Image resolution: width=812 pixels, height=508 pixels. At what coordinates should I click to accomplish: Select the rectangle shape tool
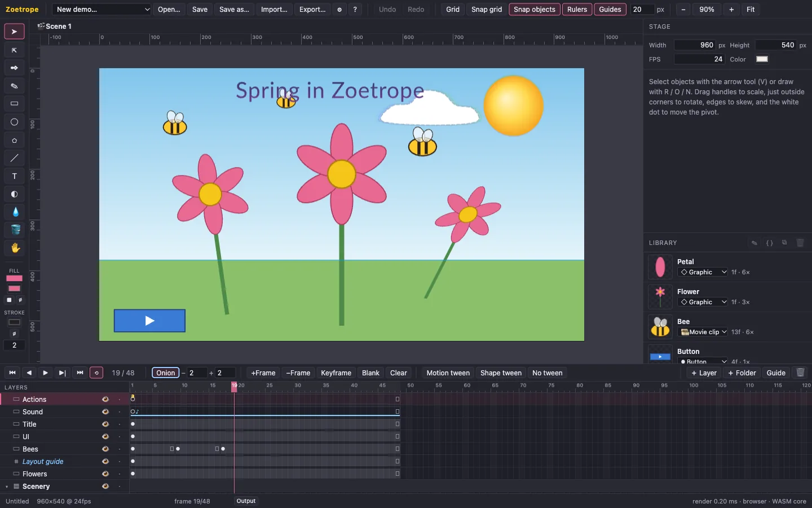(x=14, y=104)
